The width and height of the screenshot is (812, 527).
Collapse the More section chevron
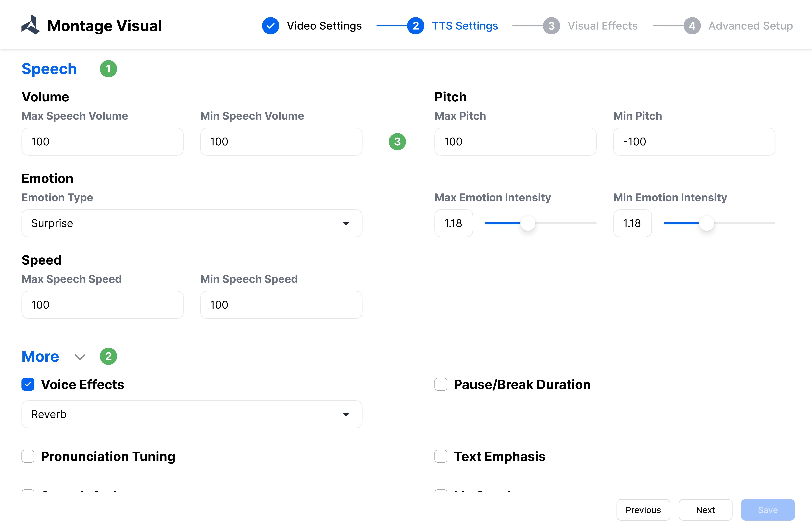79,357
